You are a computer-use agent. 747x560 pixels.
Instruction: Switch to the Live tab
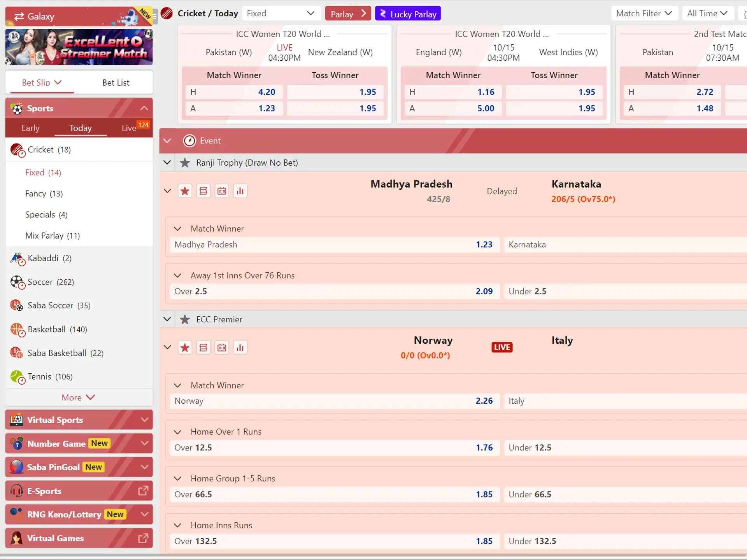click(128, 128)
